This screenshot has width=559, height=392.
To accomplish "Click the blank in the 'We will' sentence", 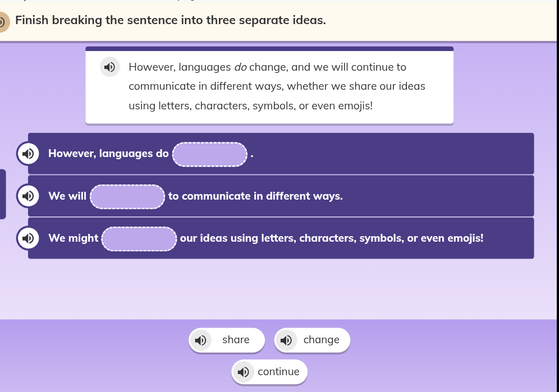I will tap(127, 196).
